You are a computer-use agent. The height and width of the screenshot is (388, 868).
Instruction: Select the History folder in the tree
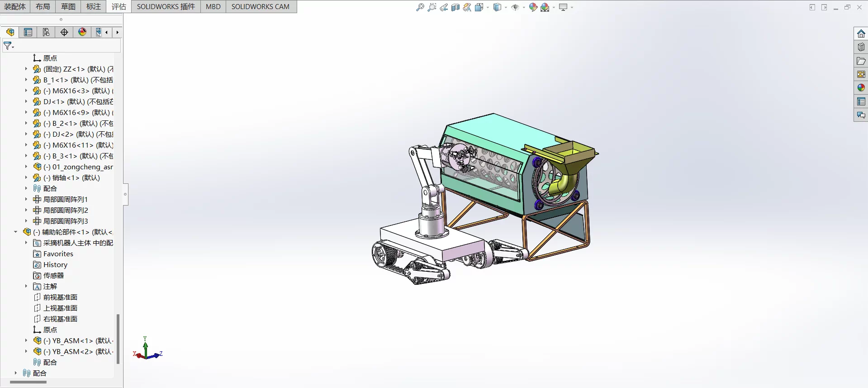(55, 265)
